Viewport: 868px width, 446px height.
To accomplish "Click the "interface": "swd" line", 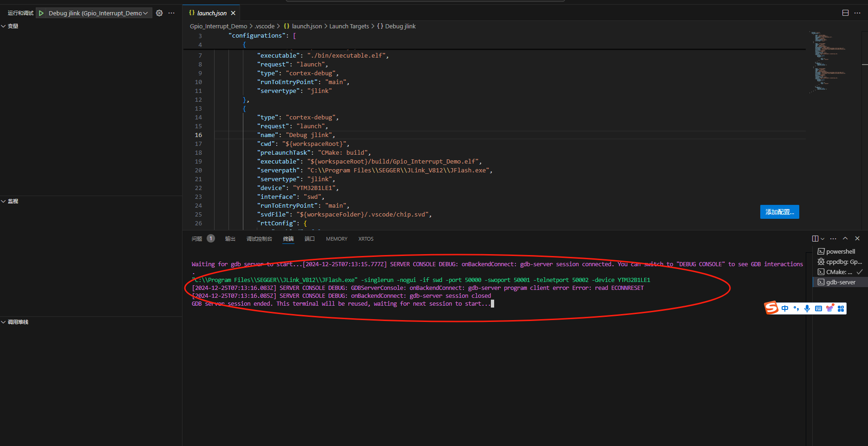I will pos(290,197).
